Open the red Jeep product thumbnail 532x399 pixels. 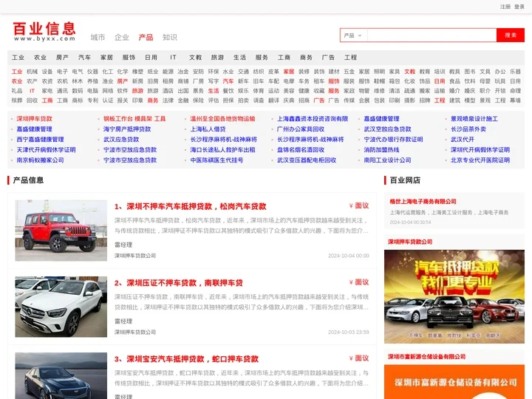(x=61, y=231)
